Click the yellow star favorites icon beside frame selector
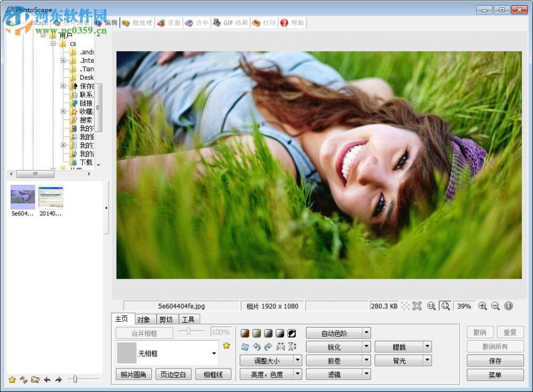 pyautogui.click(x=226, y=346)
